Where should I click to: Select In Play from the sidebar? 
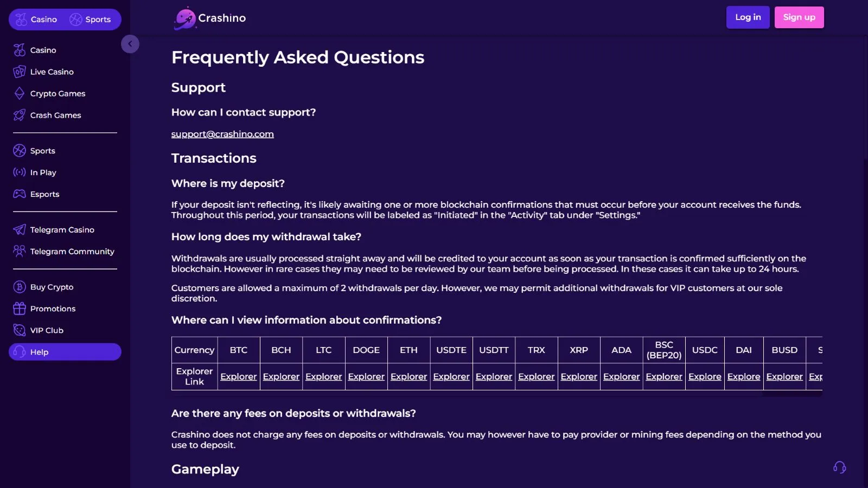coord(43,172)
